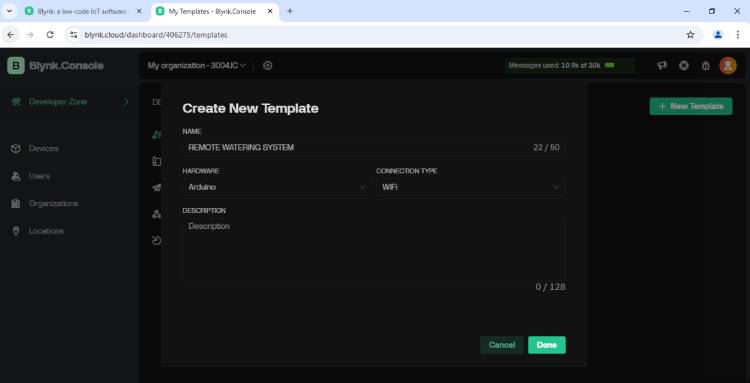
Task: Click the webhooks nodes icon in developer menu
Action: coord(156,214)
